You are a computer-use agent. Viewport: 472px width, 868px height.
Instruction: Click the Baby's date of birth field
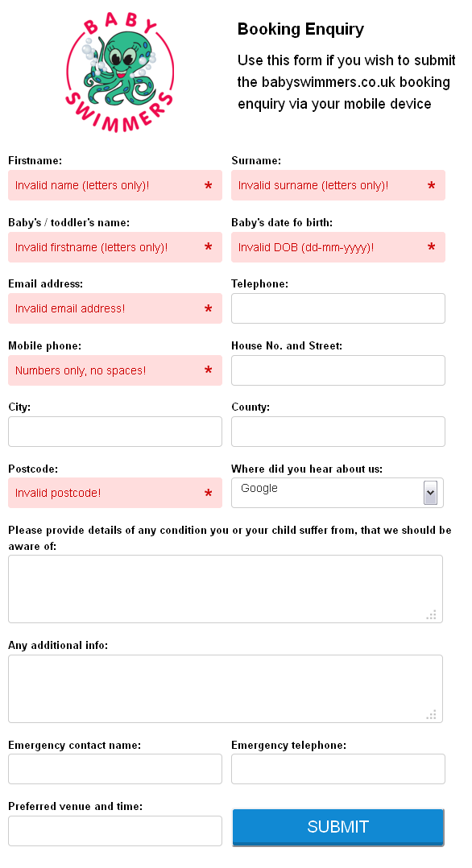[x=338, y=247]
